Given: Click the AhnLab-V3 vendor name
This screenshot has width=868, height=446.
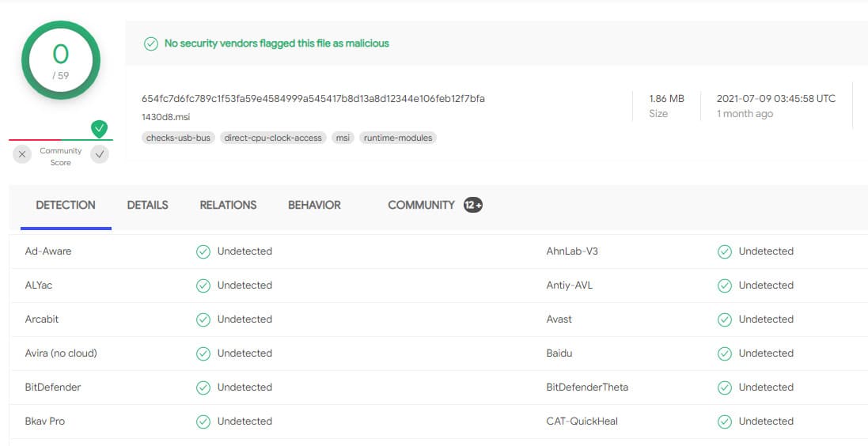Looking at the screenshot, I should (x=572, y=251).
